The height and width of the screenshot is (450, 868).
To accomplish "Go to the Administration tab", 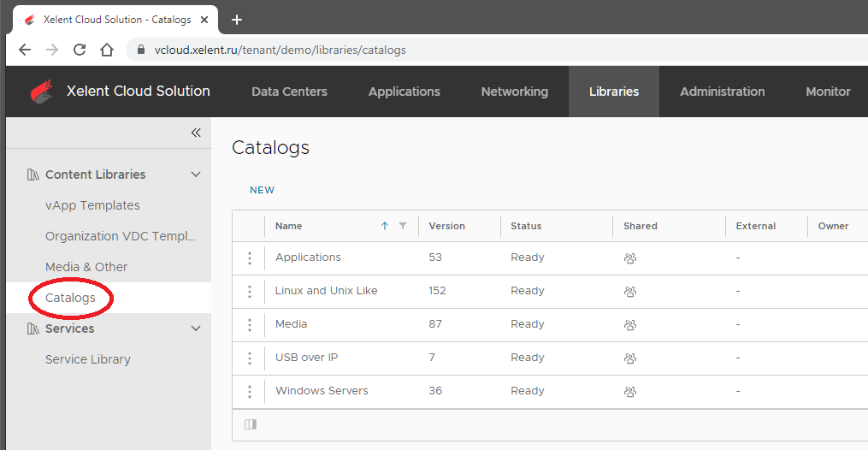I will point(723,92).
